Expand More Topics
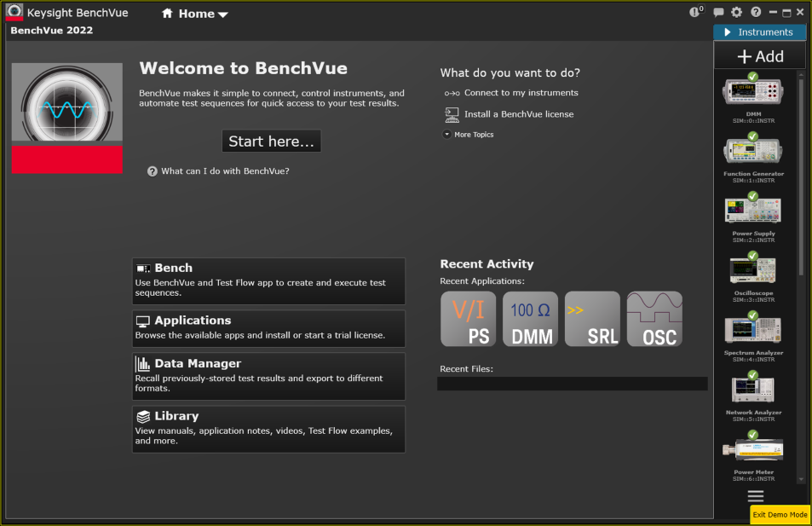The width and height of the screenshot is (812, 526). tap(468, 134)
